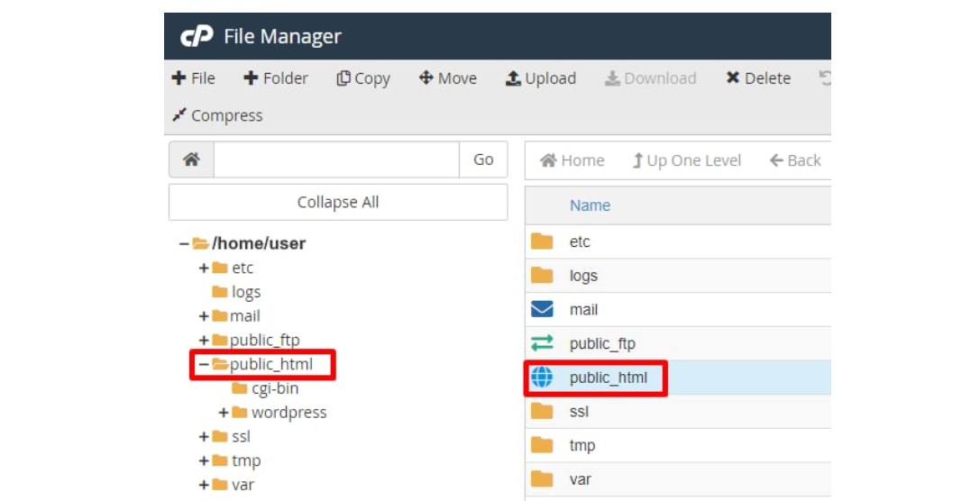Image resolution: width=980 pixels, height=501 pixels.
Task: Select the public_ftp arrows icon in file list
Action: (542, 343)
